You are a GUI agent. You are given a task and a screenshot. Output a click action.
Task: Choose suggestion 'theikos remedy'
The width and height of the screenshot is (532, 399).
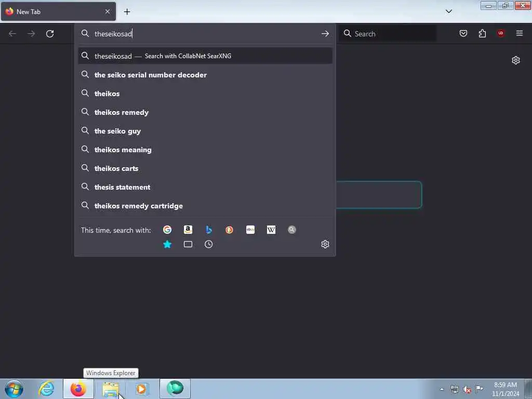tap(205, 112)
